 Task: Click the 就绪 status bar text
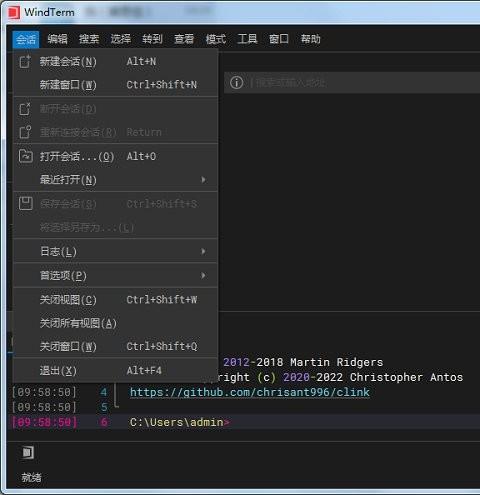(x=31, y=478)
